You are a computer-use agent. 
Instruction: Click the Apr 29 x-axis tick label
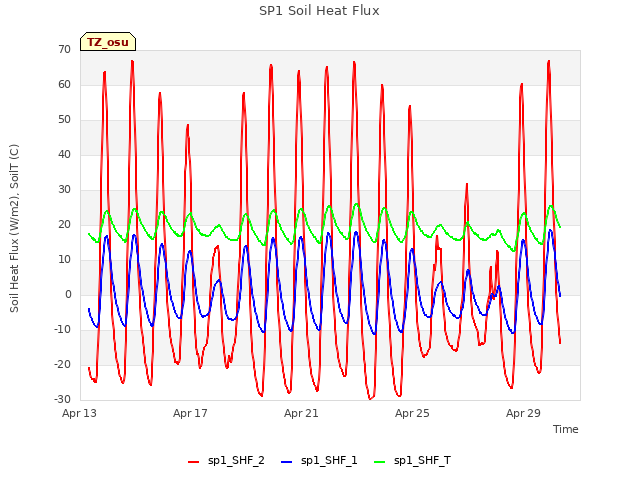tap(523, 413)
